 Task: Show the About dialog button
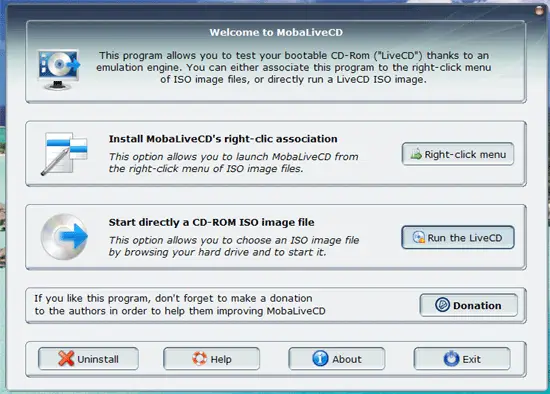(337, 359)
